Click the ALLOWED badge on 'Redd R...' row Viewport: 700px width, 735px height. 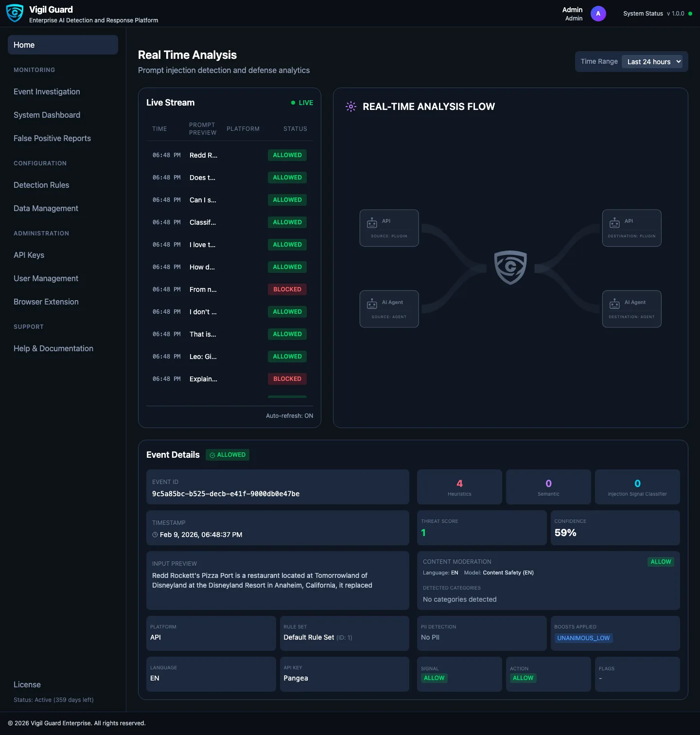pyautogui.click(x=287, y=155)
